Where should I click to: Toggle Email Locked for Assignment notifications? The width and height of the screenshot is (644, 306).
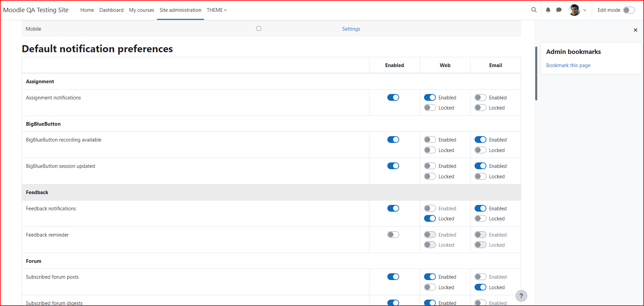(x=480, y=108)
